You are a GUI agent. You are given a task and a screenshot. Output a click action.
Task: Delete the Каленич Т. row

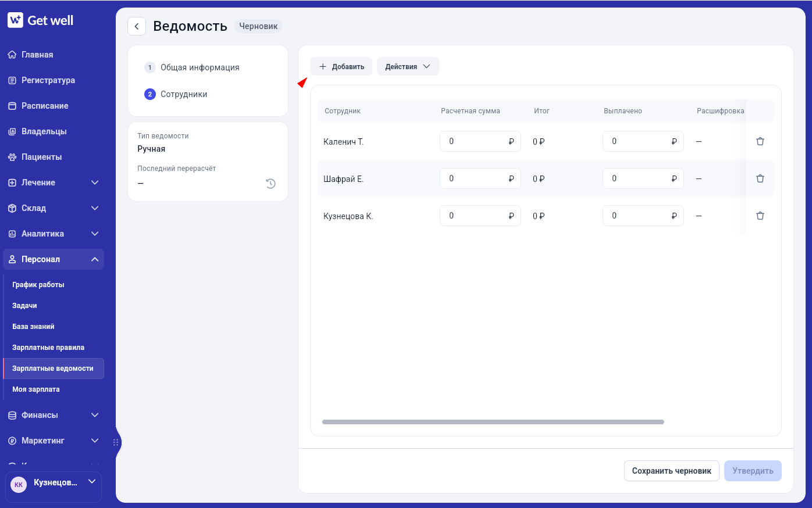[x=760, y=141]
